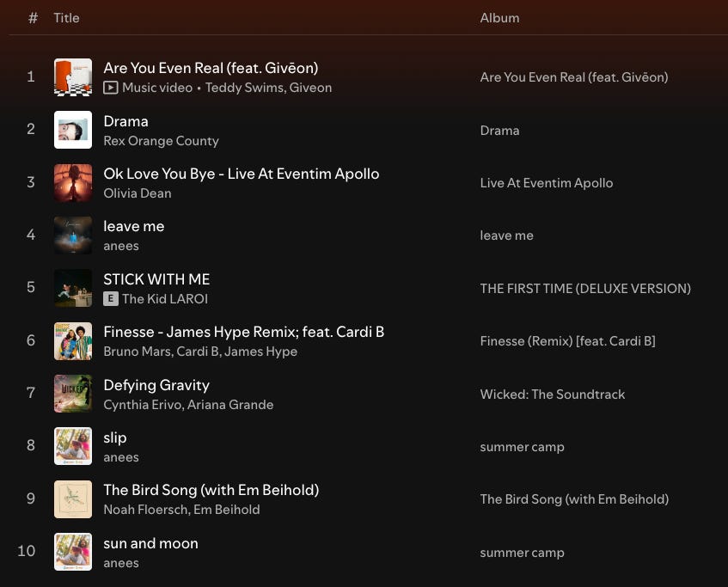This screenshot has height=587, width=728.
Task: Click the music video icon under Are You Even Real
Action: pos(111,88)
